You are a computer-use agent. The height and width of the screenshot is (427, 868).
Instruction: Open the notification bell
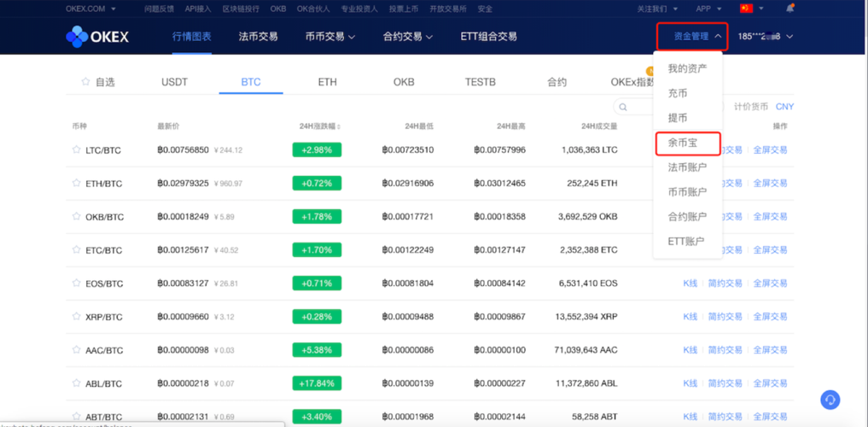coord(790,9)
